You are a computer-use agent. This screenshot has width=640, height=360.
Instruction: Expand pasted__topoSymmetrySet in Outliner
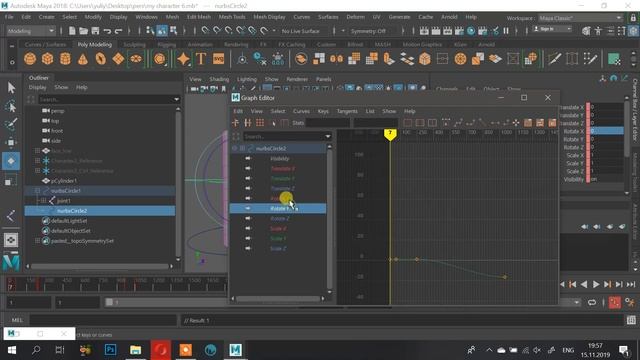38,241
